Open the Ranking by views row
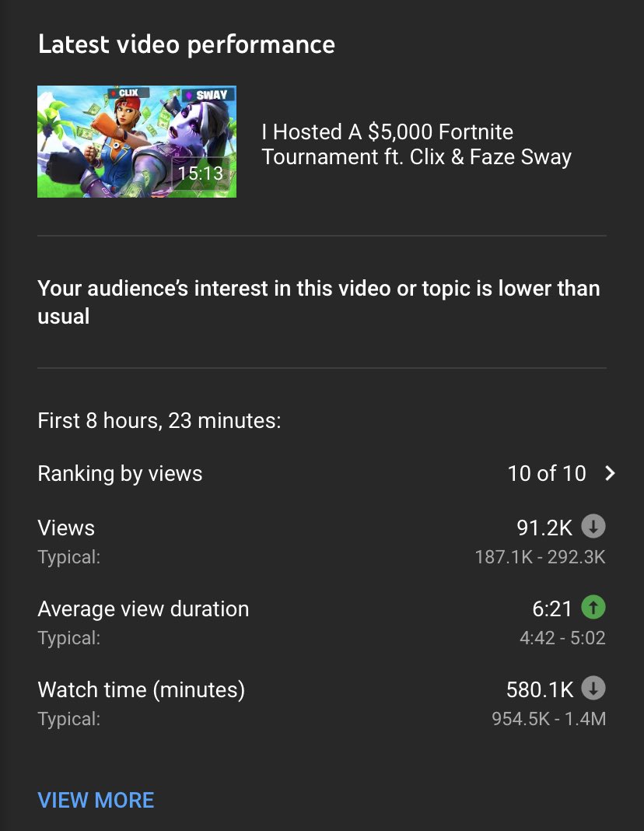The image size is (644, 831). click(x=120, y=473)
